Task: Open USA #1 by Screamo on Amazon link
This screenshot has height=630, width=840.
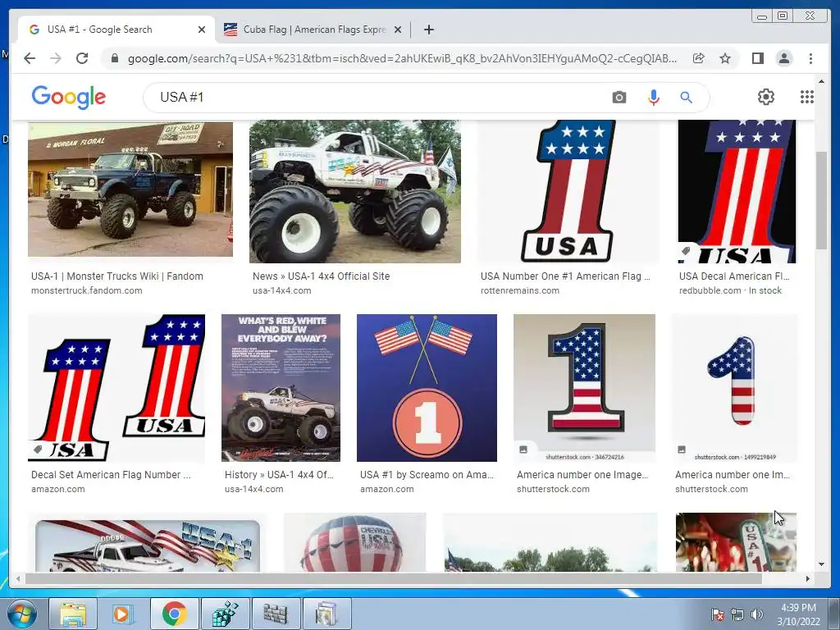Action: (427, 475)
